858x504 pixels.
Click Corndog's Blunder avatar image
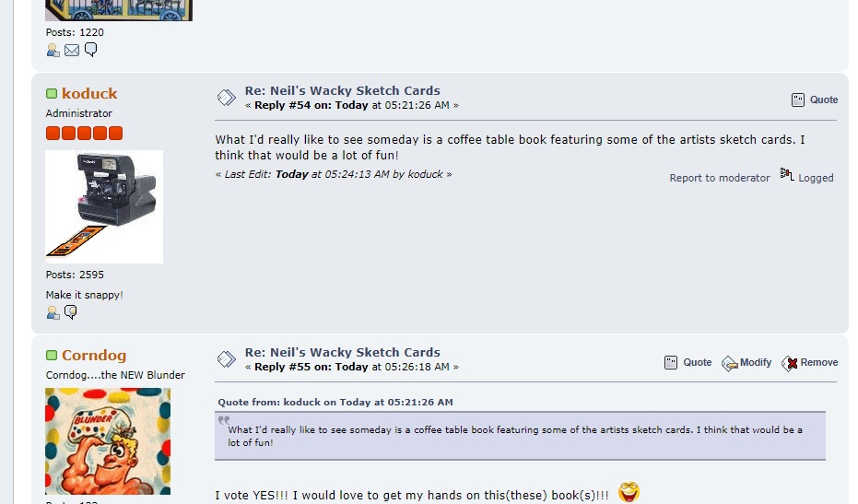click(108, 441)
